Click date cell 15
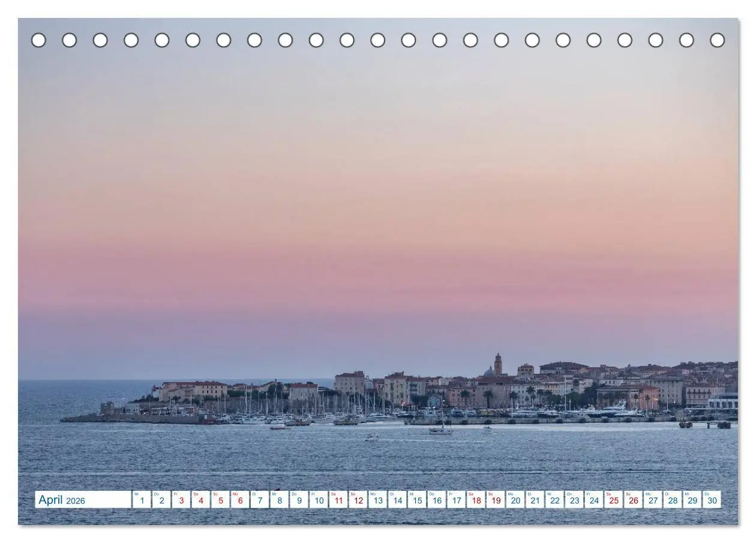This screenshot has height=543, width=756. [x=417, y=500]
